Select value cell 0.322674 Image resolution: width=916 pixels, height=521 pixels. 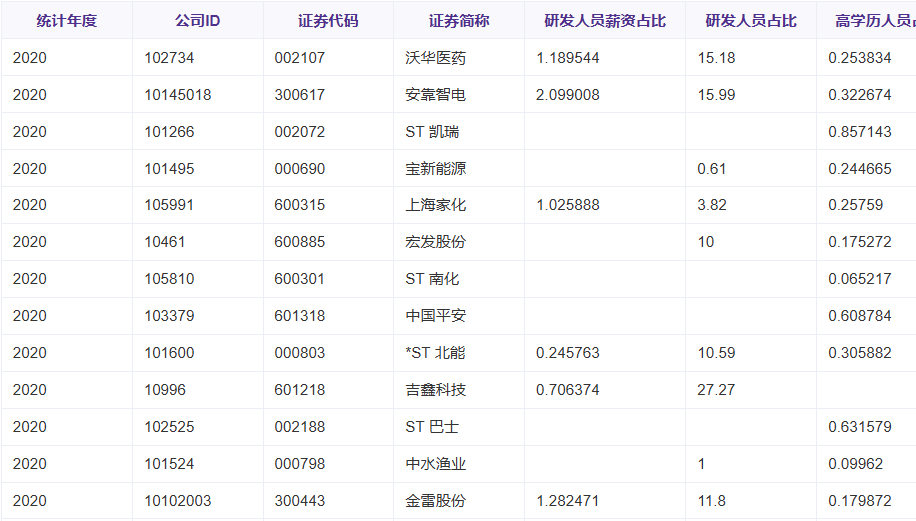point(866,95)
